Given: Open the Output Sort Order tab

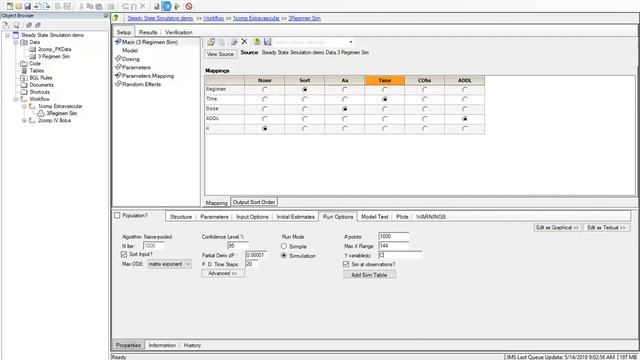Looking at the screenshot, I should click(254, 202).
